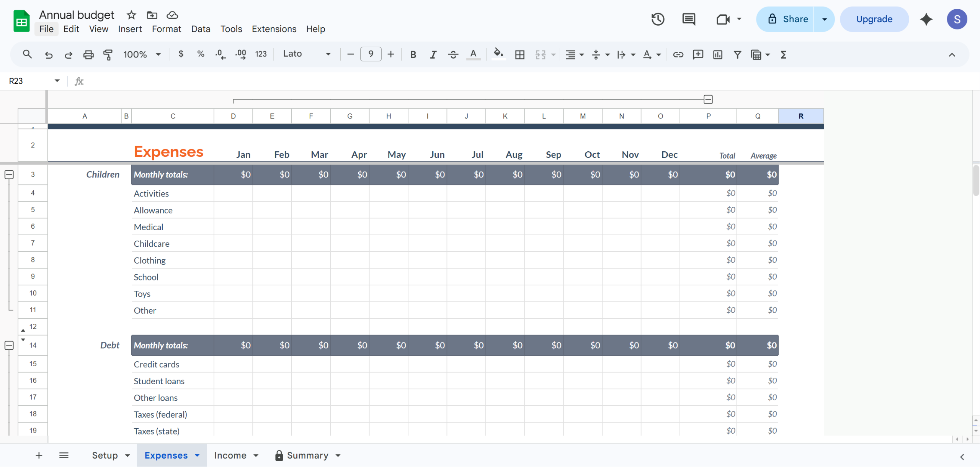The height and width of the screenshot is (467, 980).
Task: Expand the Share button arrow
Action: pos(824,19)
